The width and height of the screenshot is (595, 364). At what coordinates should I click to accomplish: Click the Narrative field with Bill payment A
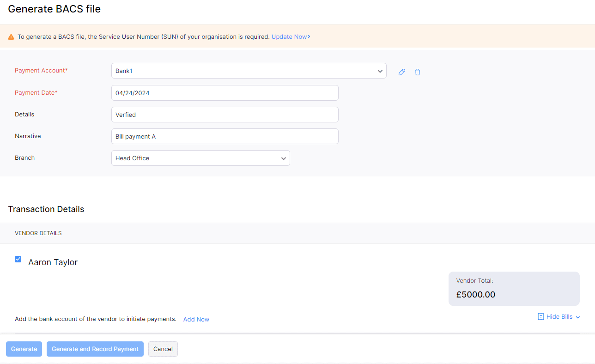(x=225, y=136)
